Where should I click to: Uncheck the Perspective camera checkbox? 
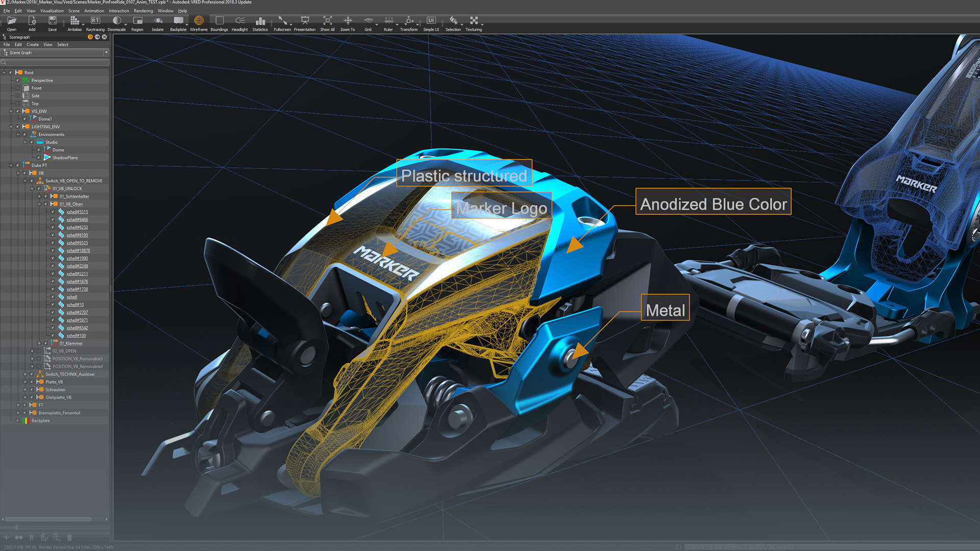coord(17,81)
